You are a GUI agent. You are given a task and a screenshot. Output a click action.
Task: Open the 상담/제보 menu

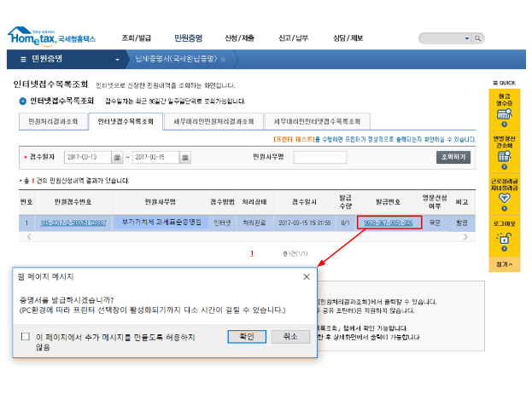[x=348, y=38]
